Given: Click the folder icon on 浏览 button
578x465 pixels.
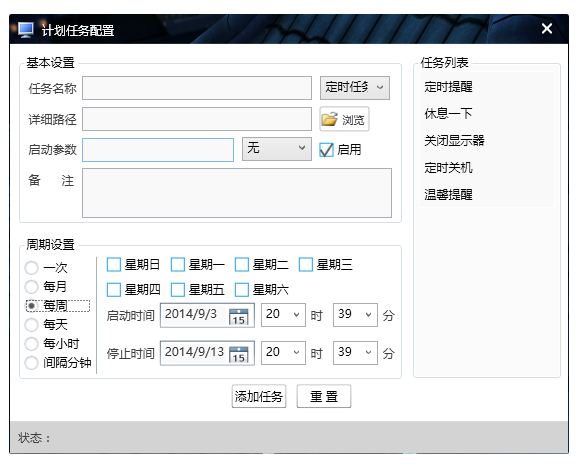Looking at the screenshot, I should click(329, 119).
